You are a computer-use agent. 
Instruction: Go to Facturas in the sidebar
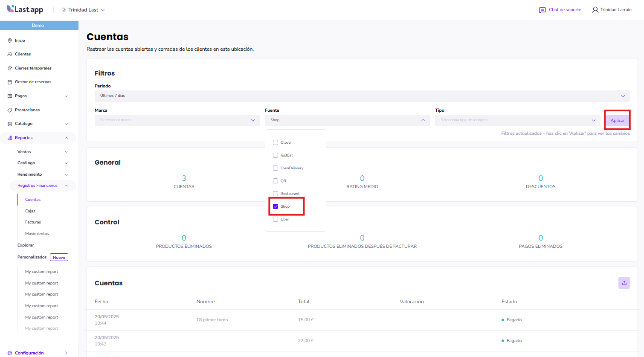(x=33, y=222)
